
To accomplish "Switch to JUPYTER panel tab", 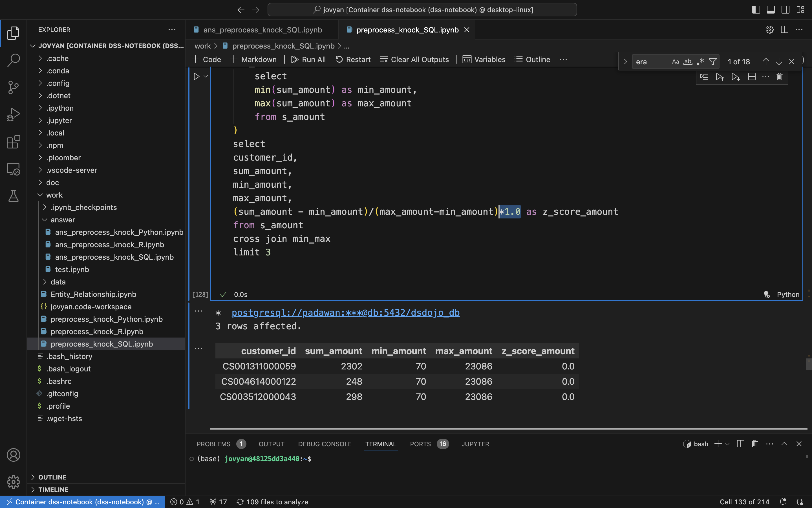I will tap(475, 444).
